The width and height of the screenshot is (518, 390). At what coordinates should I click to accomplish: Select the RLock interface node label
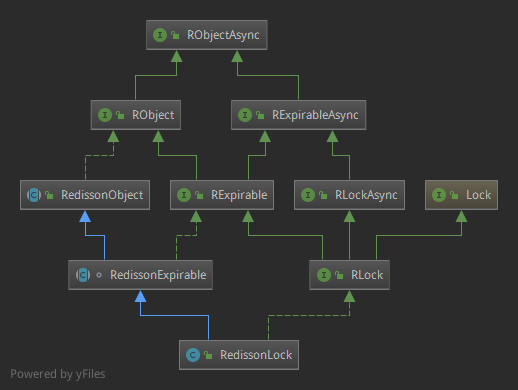(367, 275)
